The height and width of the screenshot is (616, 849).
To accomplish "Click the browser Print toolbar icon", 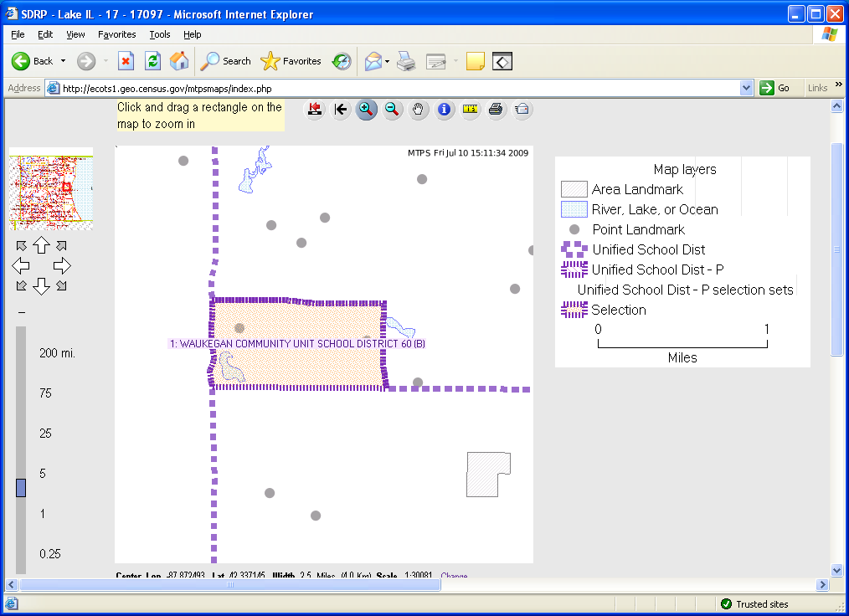I will (x=406, y=61).
